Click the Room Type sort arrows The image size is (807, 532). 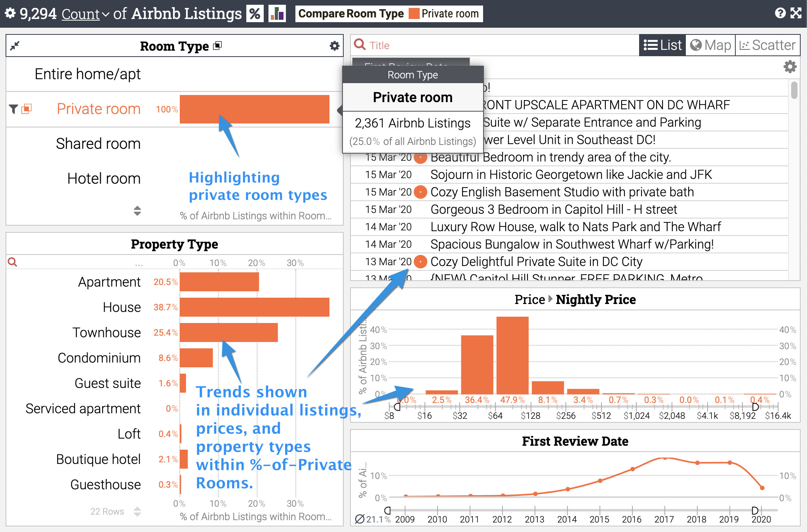pos(137,211)
